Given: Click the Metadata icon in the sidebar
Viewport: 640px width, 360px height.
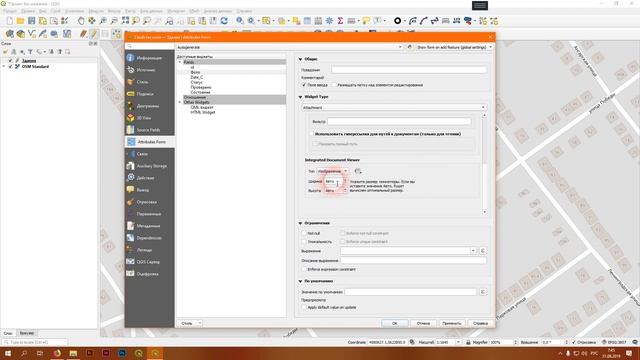Looking at the screenshot, I should pos(131,226).
